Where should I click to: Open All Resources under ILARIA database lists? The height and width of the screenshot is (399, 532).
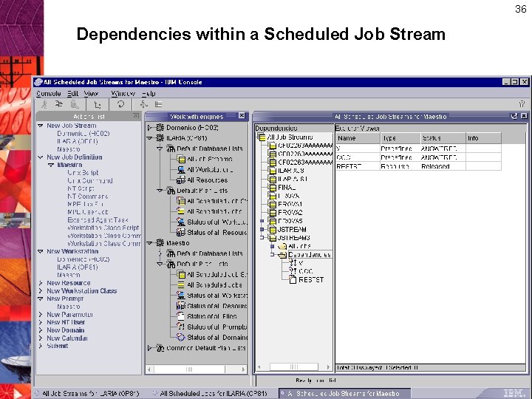208,180
